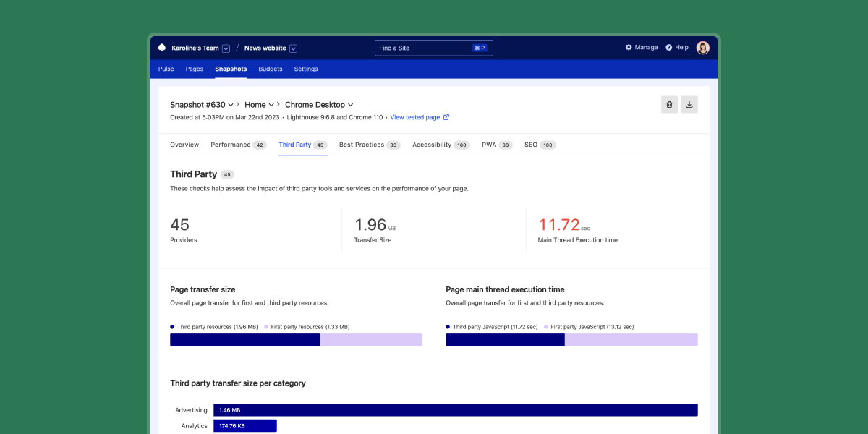Navigate to the Budgets section
The image size is (868, 434).
pyautogui.click(x=270, y=69)
